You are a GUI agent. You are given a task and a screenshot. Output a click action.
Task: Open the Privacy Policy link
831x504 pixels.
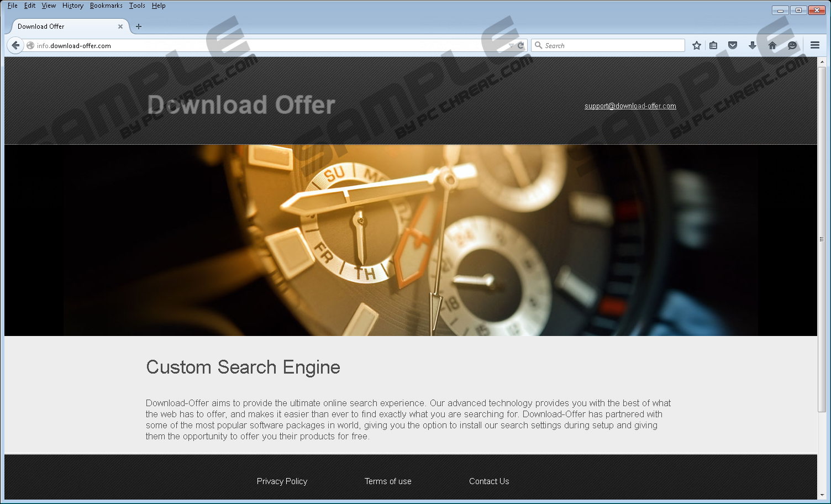pos(282,481)
